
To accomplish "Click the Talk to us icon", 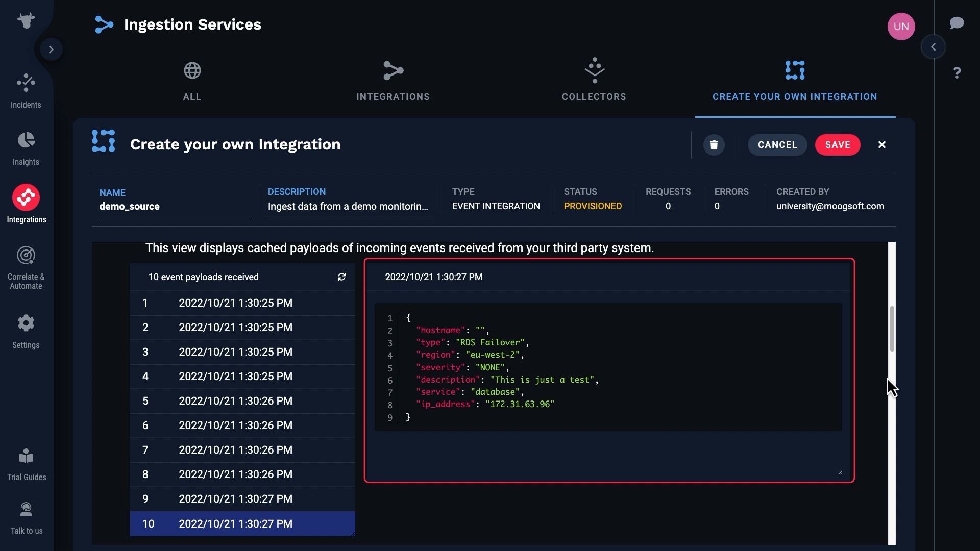I will [26, 509].
